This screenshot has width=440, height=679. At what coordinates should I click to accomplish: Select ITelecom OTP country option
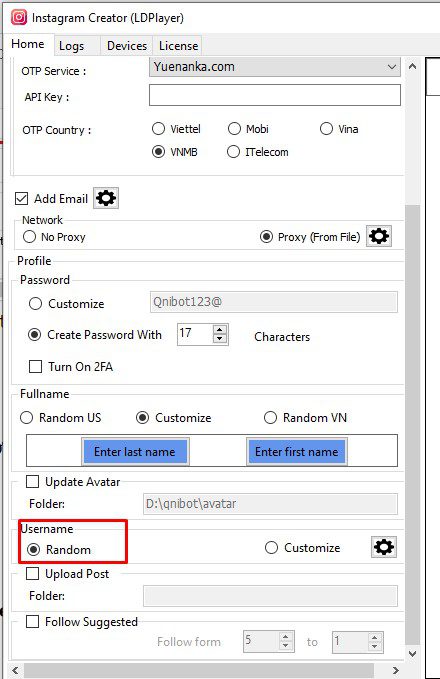click(x=258, y=152)
